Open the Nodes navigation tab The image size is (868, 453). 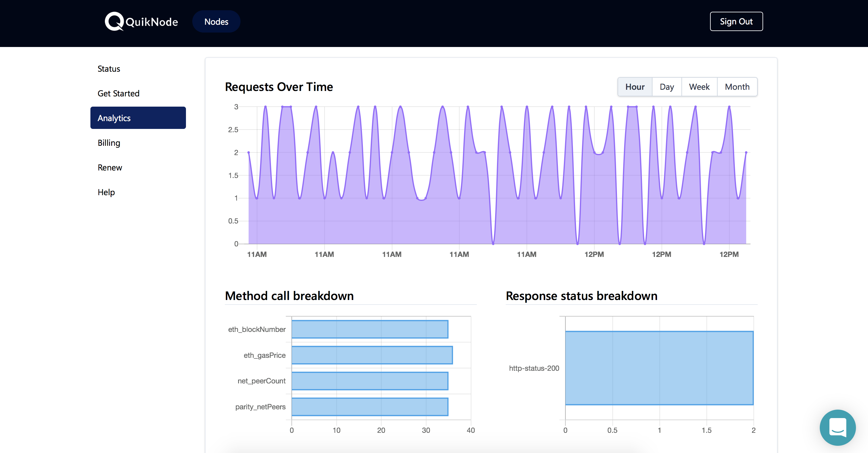pos(216,22)
